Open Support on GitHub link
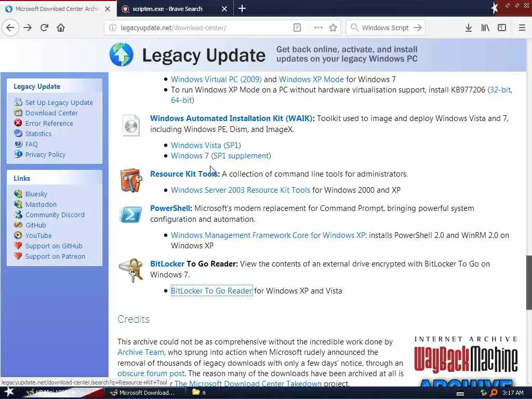Image resolution: width=532 pixels, height=399 pixels. pyautogui.click(x=54, y=246)
